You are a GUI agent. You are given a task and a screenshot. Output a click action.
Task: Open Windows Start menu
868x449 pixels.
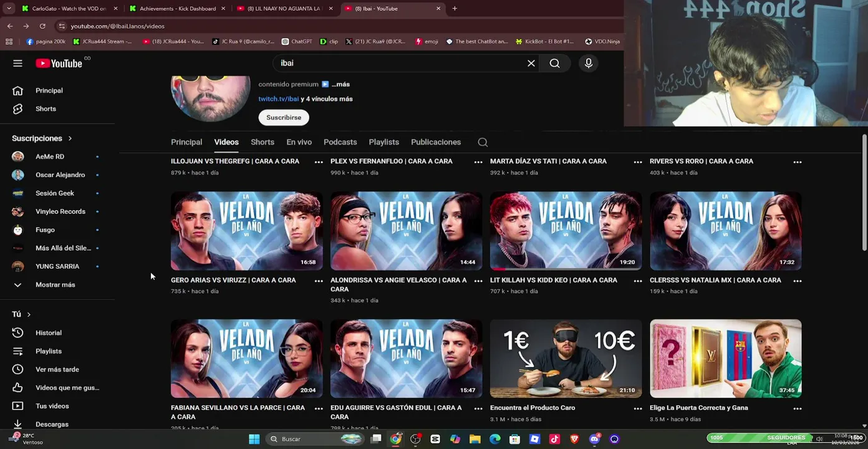coord(254,439)
